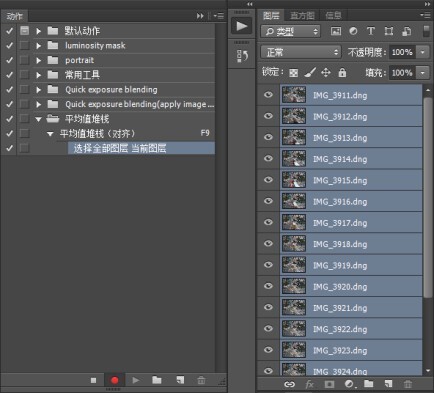
Task: Open the Actions panel flyout menu
Action: 219,16
